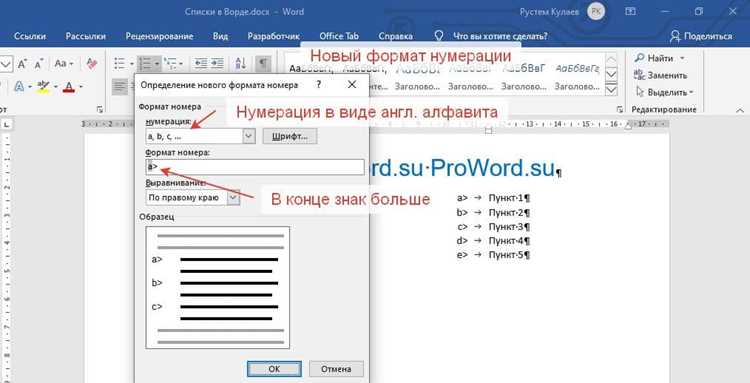Apply a bulleted list
The width and height of the screenshot is (750, 383).
[x=120, y=63]
